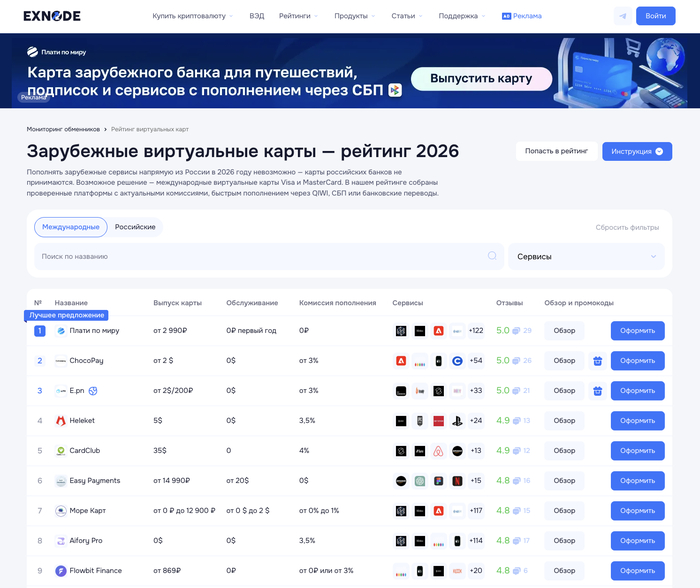Expand the Купить криптовалюту menu

pyautogui.click(x=192, y=17)
